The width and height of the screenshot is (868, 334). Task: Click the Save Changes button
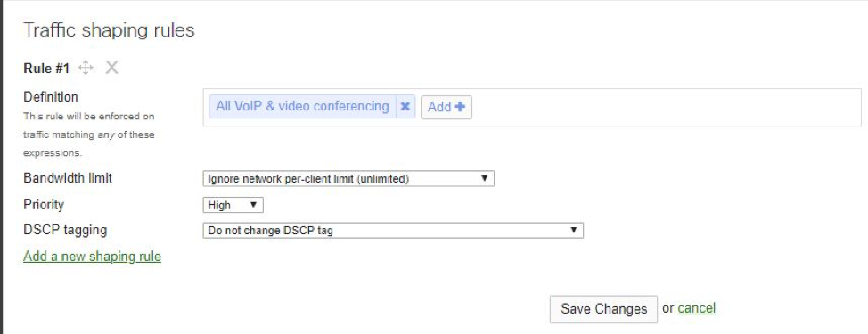[603, 309]
